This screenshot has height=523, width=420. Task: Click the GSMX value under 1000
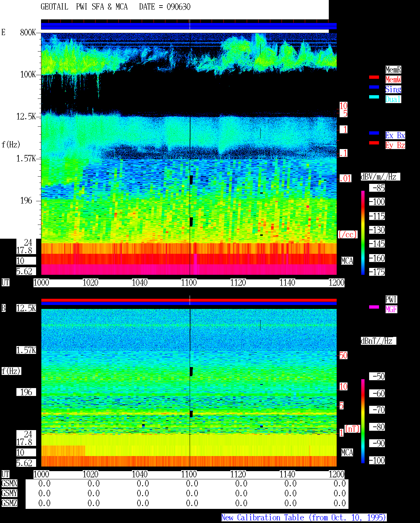pyautogui.click(x=44, y=483)
